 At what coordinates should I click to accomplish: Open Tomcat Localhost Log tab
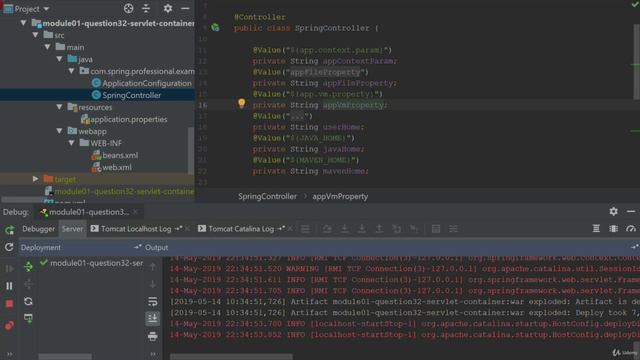136,229
